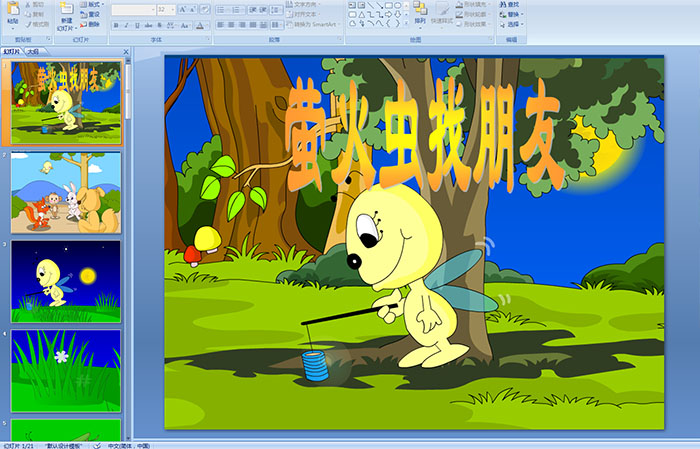Toggle Center paragraph alignment
Image resolution: width=700 pixels, height=449 pixels.
click(x=231, y=25)
